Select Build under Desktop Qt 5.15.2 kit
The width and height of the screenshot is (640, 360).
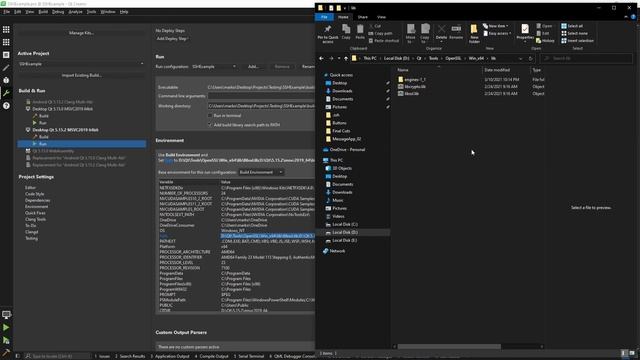[44, 137]
